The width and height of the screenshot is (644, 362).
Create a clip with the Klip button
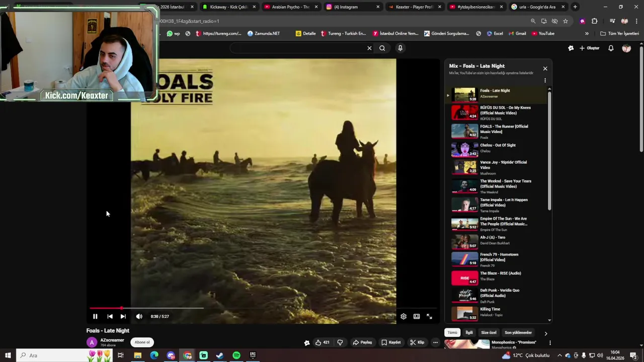tap(417, 342)
